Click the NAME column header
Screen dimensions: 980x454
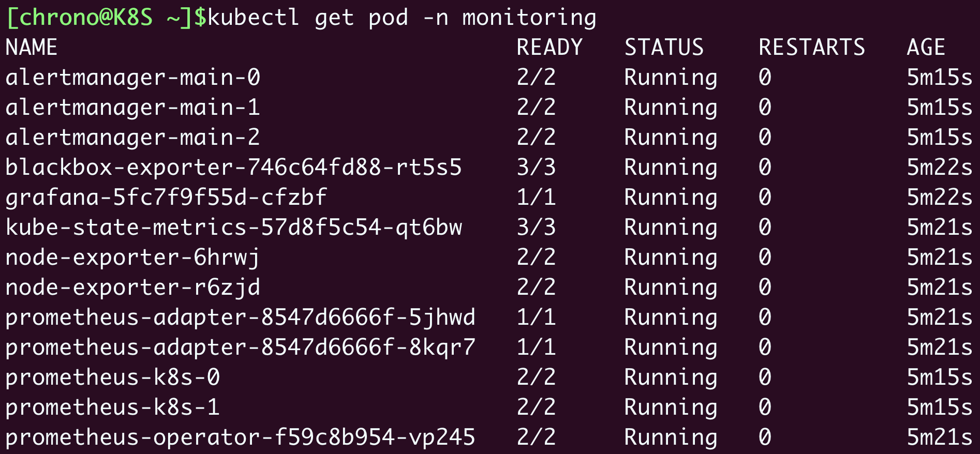pyautogui.click(x=31, y=48)
